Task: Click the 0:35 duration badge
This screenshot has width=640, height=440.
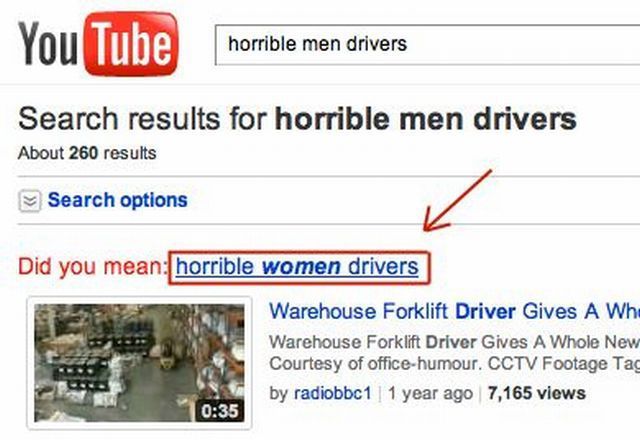Action: (220, 411)
